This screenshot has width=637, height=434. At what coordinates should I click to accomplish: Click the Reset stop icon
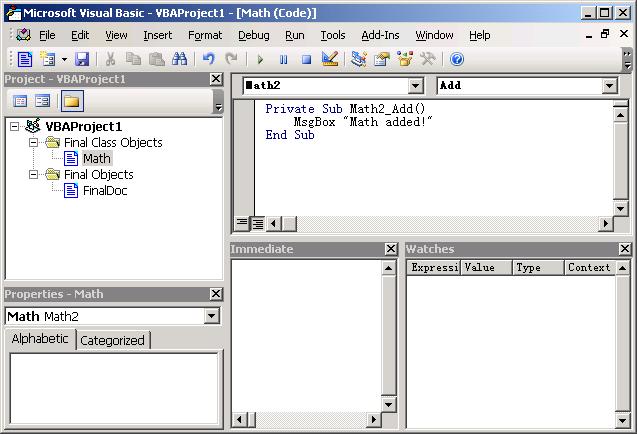point(307,60)
